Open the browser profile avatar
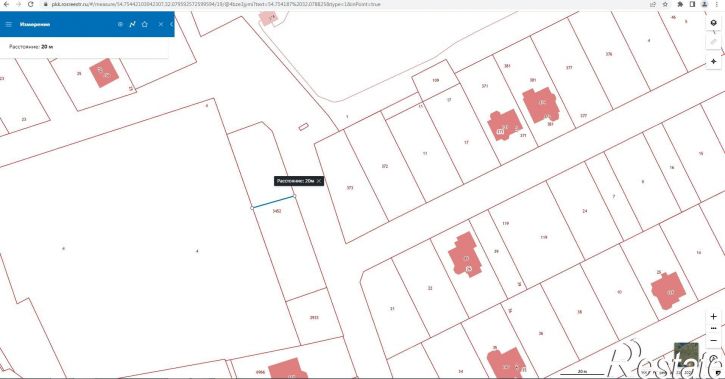Screen dimensions: 725x379 point(704,4)
